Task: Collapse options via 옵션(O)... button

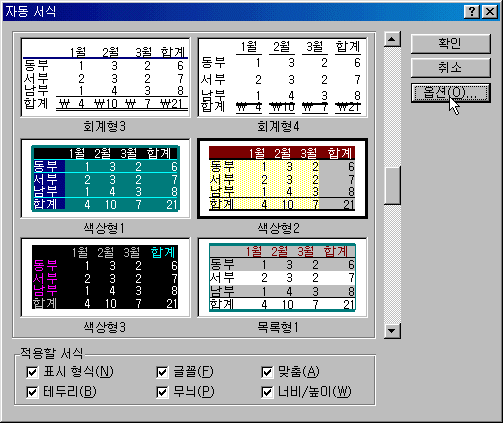Action: tap(450, 93)
